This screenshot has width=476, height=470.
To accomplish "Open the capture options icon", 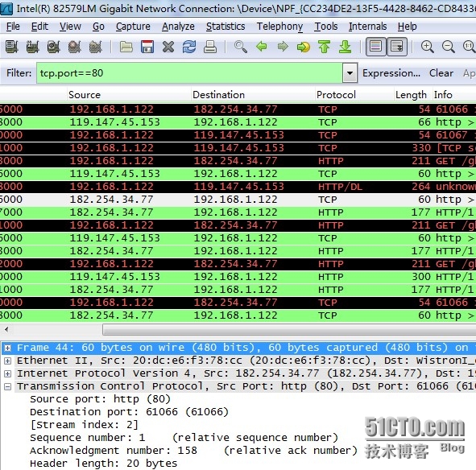I will [33, 47].
